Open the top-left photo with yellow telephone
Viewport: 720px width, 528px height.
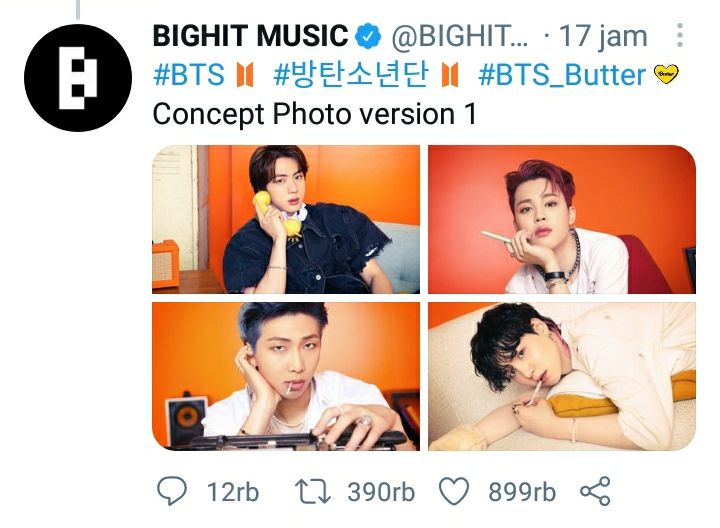coord(286,219)
